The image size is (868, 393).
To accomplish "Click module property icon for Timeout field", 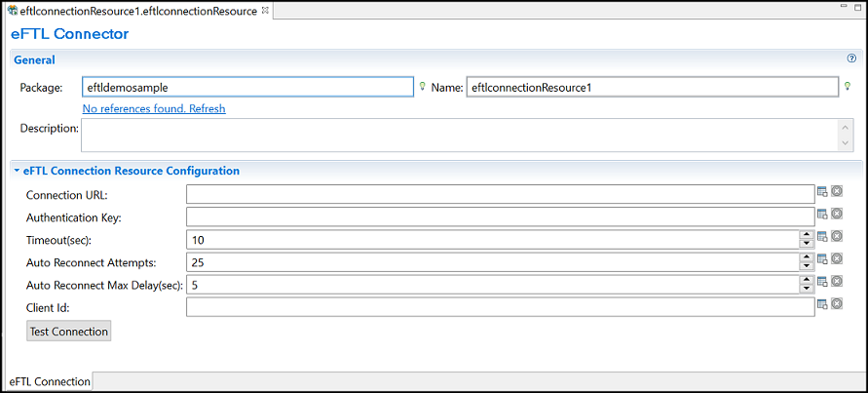I will pyautogui.click(x=822, y=237).
